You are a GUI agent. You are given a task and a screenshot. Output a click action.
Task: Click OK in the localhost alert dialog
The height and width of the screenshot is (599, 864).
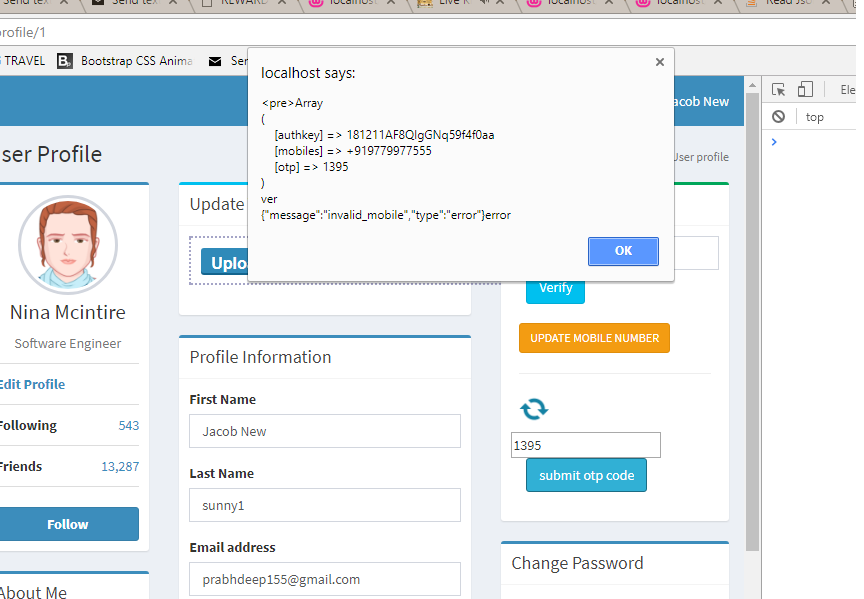tap(623, 251)
